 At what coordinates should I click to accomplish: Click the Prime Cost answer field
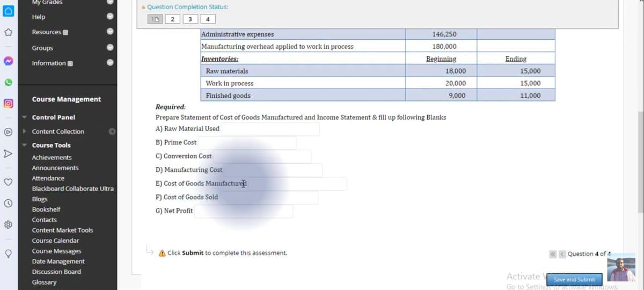247,142
